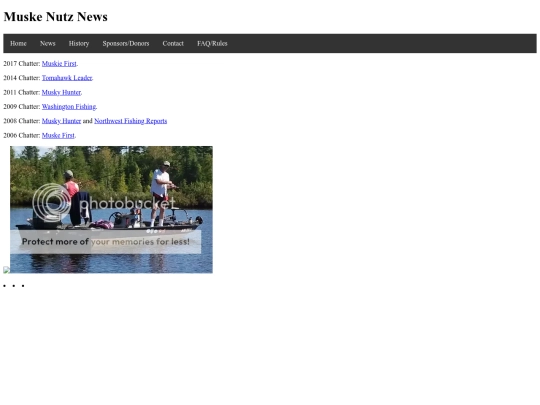Screen dimensions: 540x405
Task: Visit the FAQ/Rules nav link
Action: pyautogui.click(x=212, y=43)
